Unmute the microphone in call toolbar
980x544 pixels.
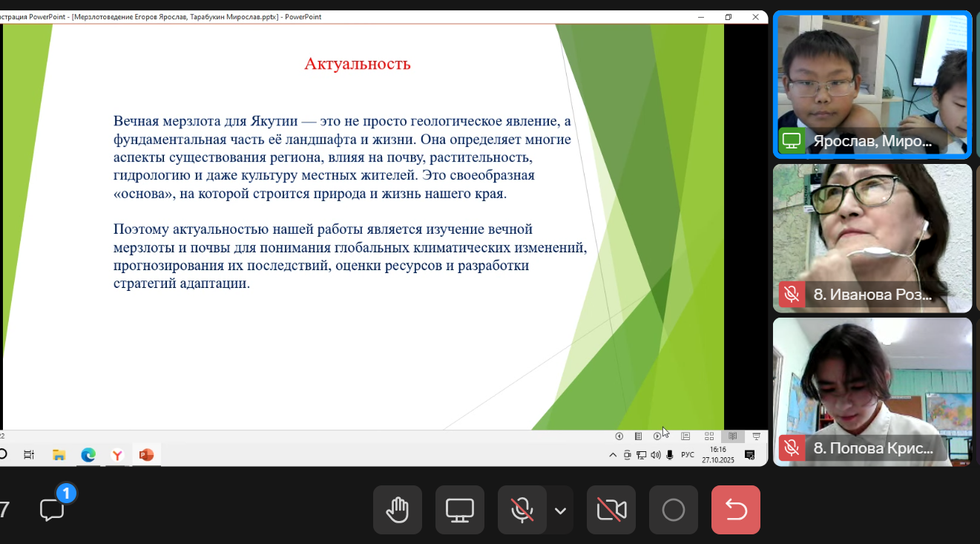pyautogui.click(x=522, y=510)
